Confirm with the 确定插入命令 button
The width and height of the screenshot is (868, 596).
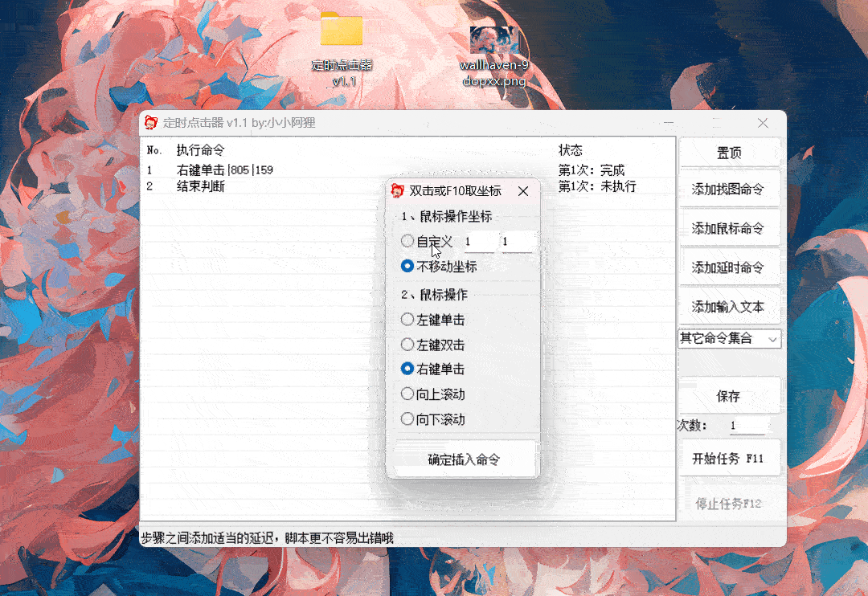click(465, 459)
